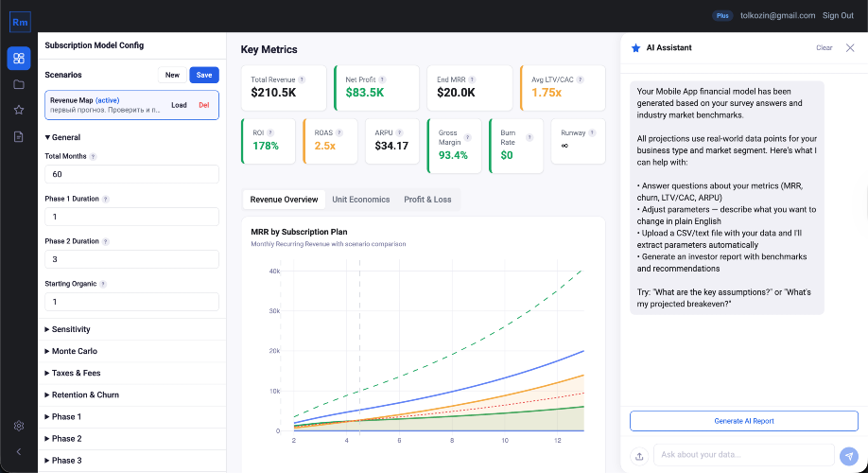
Task: Collapse the General section
Action: pos(62,137)
